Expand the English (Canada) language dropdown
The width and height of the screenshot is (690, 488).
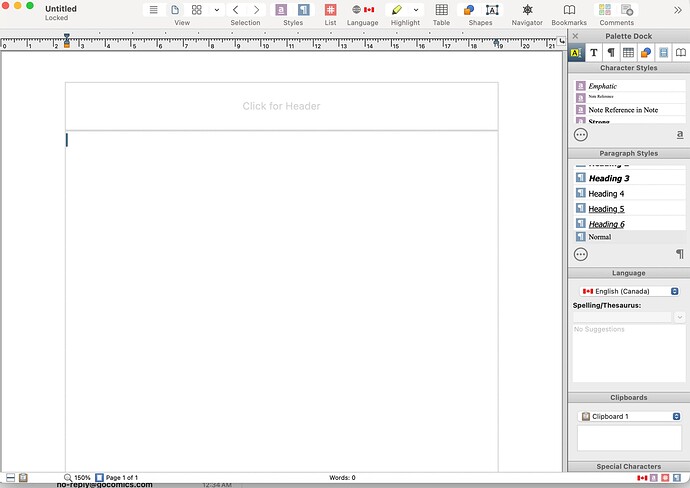coord(675,291)
